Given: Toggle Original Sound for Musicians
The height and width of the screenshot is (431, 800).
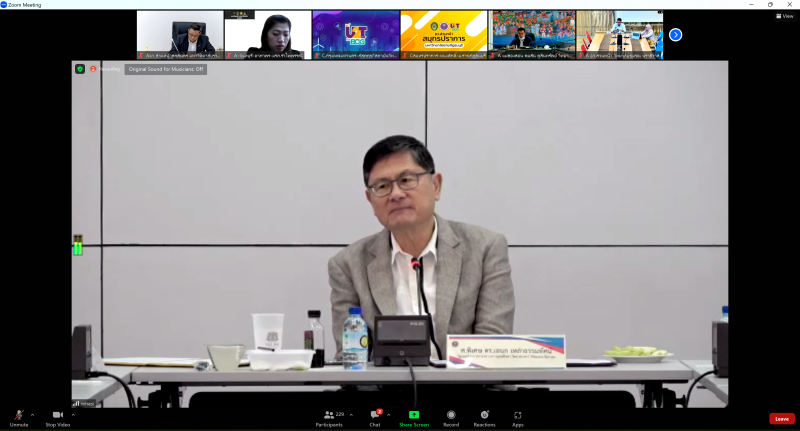Looking at the screenshot, I should (x=166, y=69).
